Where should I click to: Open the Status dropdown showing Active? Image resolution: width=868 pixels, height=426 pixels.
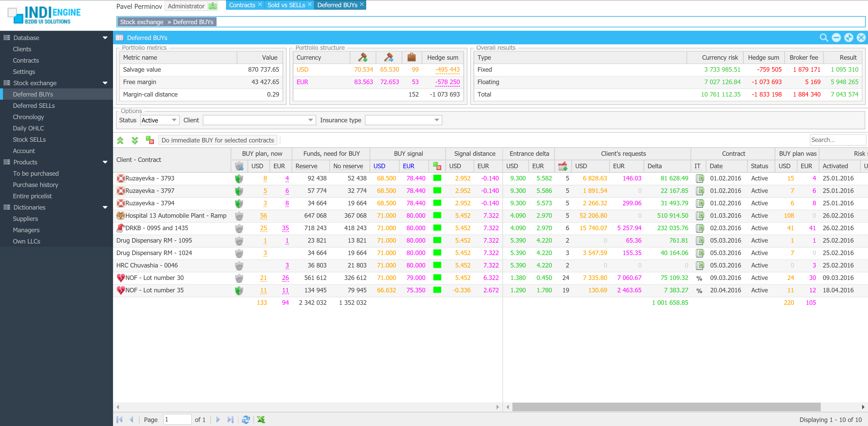coord(174,120)
